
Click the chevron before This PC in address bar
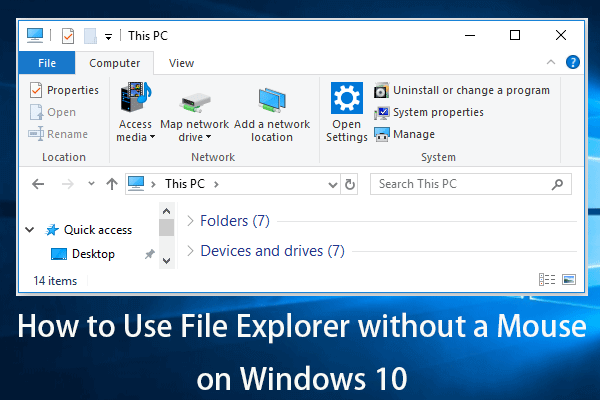pos(153,184)
